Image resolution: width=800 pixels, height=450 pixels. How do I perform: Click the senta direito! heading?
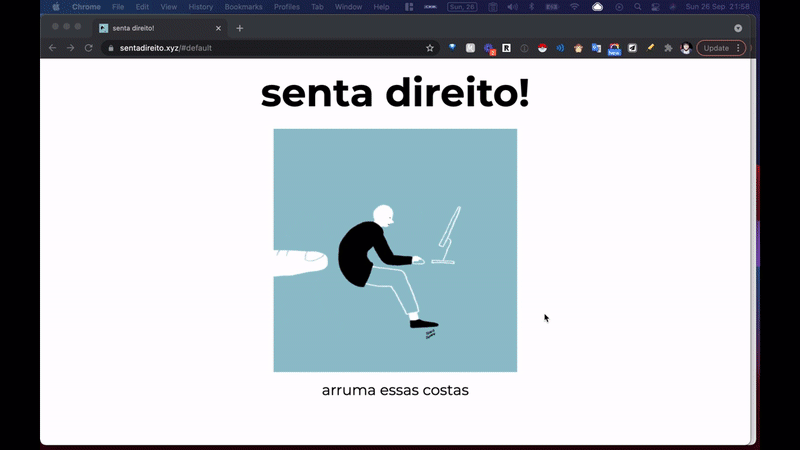pos(395,93)
